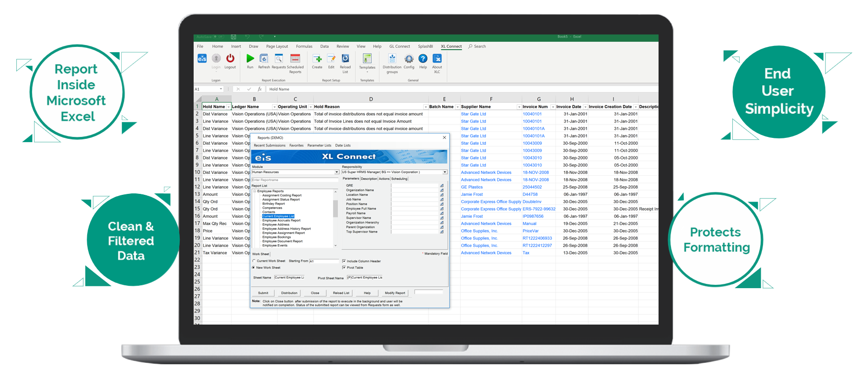The height and width of the screenshot is (371, 868).
Task: Click the cancel X icon in formula bar
Action: 238,89
